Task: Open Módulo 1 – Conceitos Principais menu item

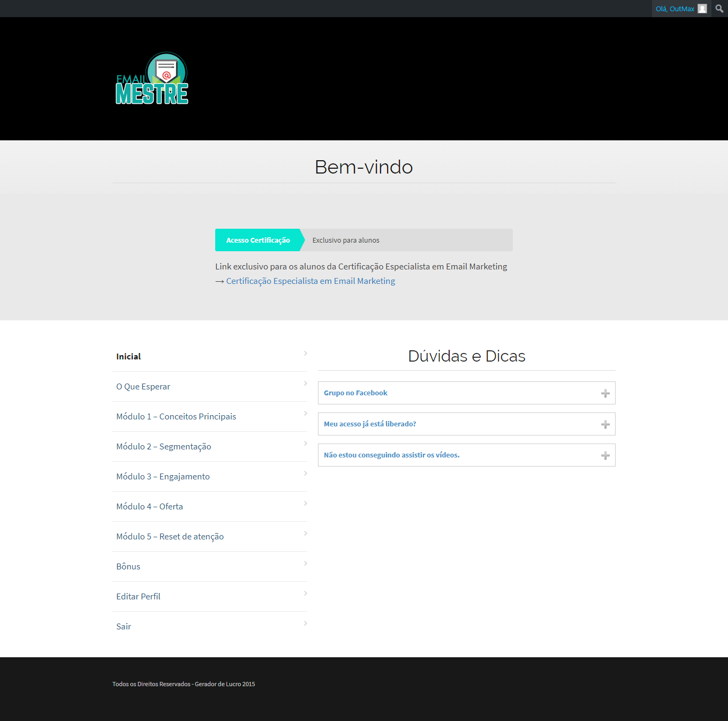Action: coord(176,417)
